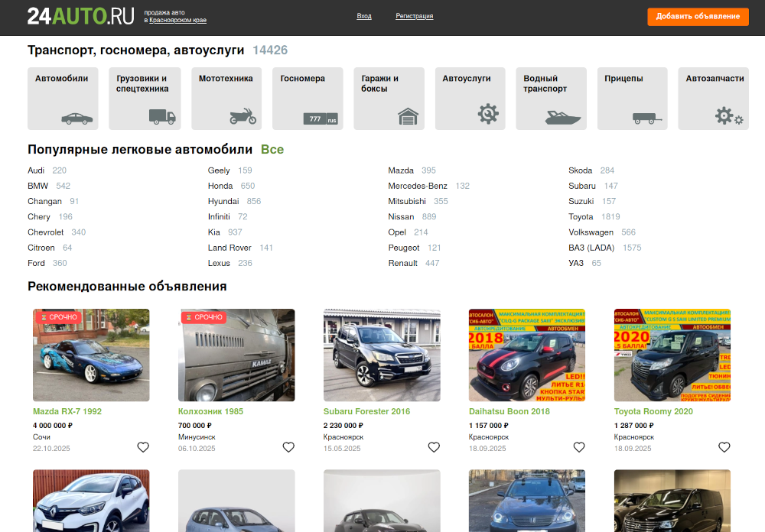The height and width of the screenshot is (532, 765).
Task: Open the Автозапчасти gears icon
Action: click(728, 116)
